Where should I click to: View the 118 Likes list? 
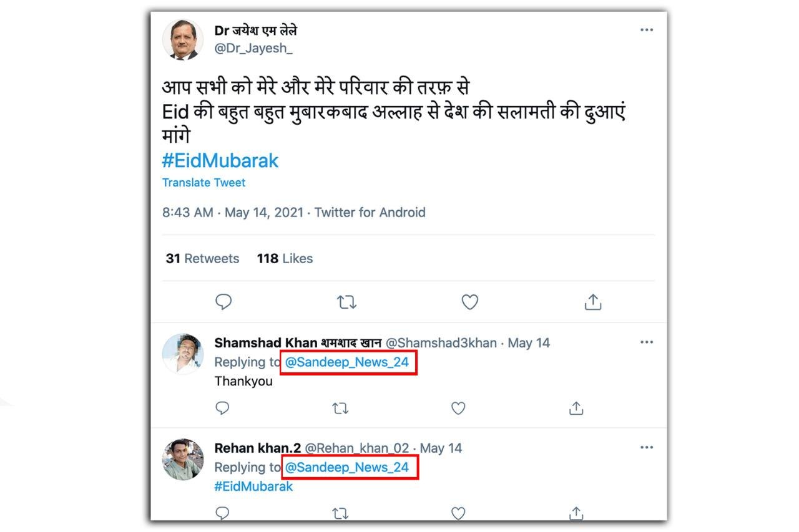click(285, 259)
